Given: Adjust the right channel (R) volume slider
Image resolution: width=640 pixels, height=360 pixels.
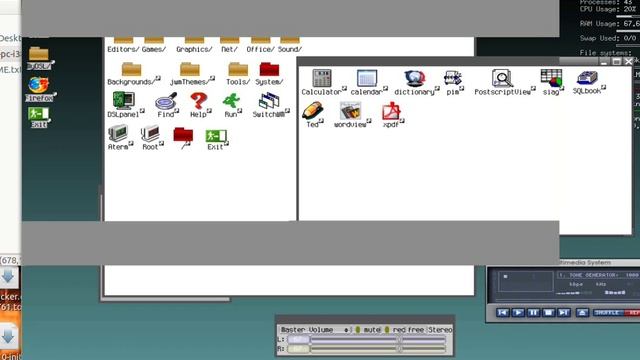Looking at the screenshot, I should tap(378, 349).
